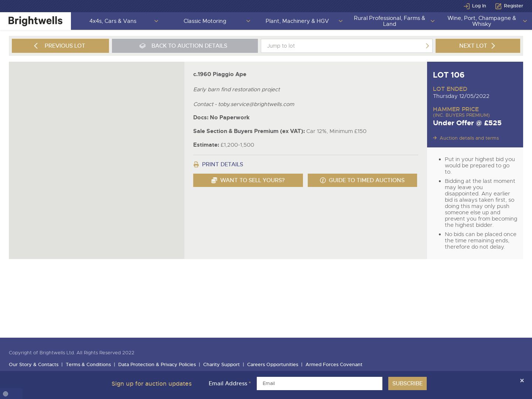Click the contact email toby.service@brightwells.com
Screen dimensions: 532x399
[256, 104]
